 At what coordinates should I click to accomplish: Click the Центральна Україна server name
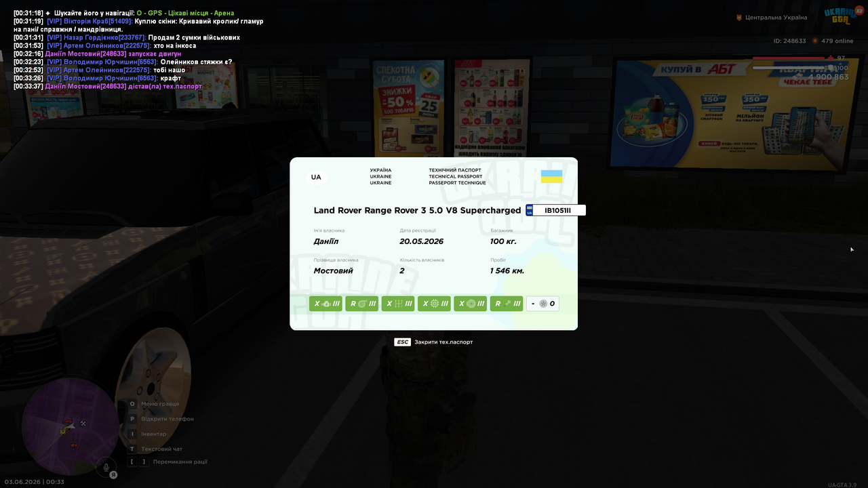[776, 18]
